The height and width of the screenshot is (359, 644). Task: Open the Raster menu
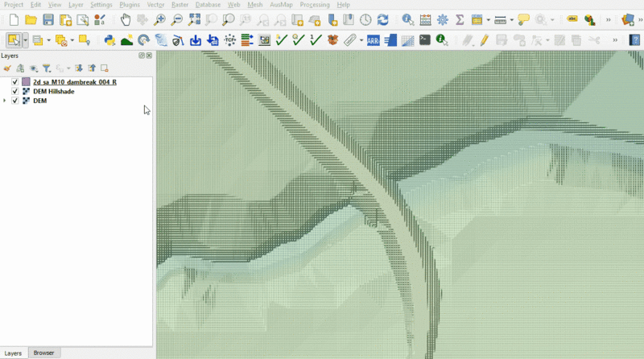coord(179,5)
